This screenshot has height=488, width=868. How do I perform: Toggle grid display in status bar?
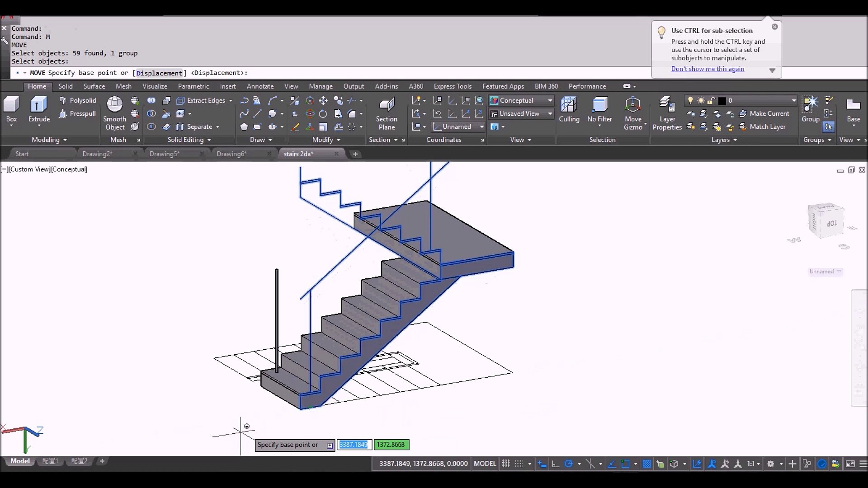pos(506,464)
